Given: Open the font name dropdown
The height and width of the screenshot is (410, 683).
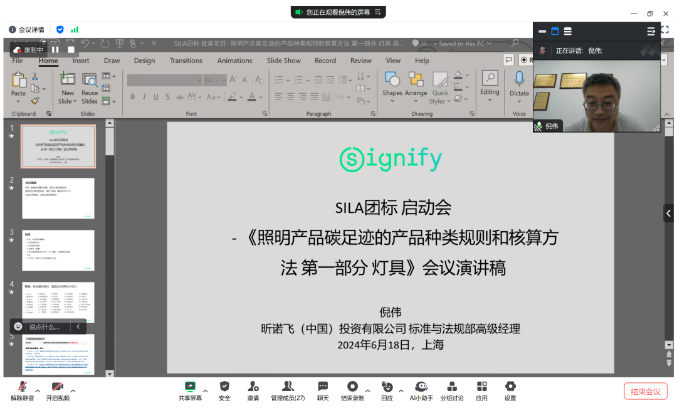Looking at the screenshot, I should tap(199, 80).
